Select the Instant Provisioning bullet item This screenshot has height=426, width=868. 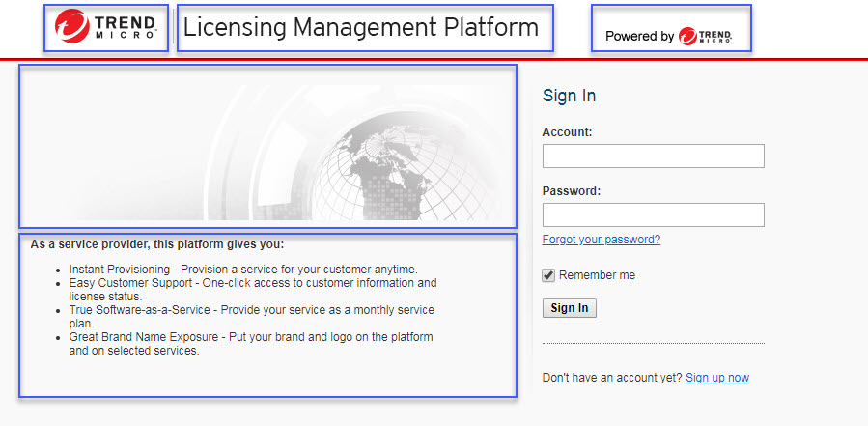(242, 269)
